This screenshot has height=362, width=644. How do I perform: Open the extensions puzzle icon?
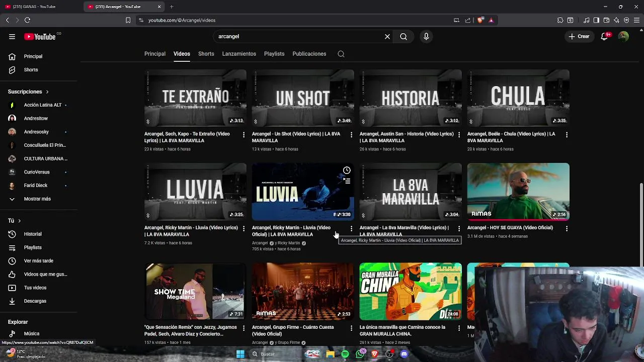[560, 20]
